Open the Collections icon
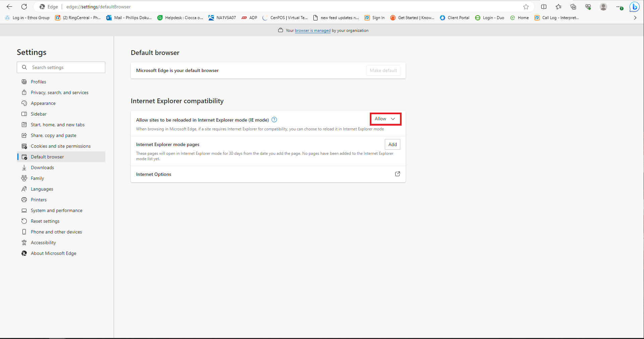 [573, 7]
